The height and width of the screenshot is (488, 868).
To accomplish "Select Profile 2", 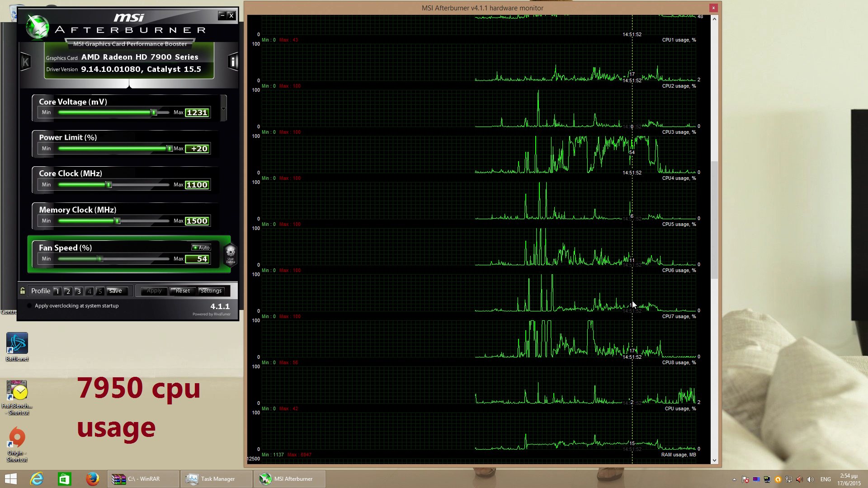I will [x=68, y=291].
